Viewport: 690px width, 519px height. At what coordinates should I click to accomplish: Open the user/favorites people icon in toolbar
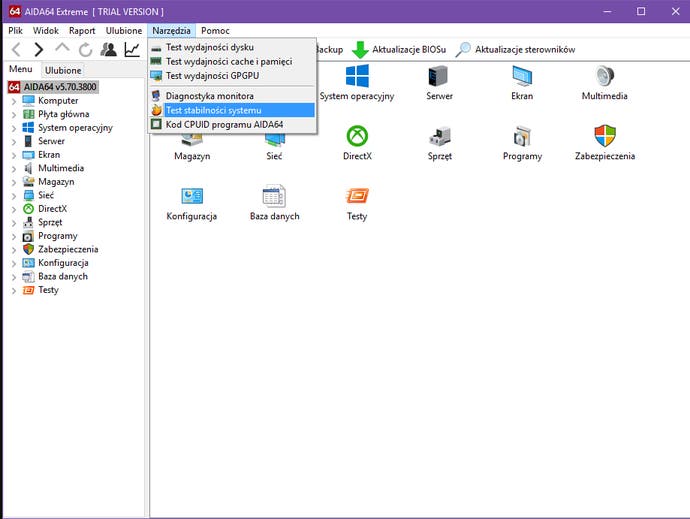tap(108, 49)
